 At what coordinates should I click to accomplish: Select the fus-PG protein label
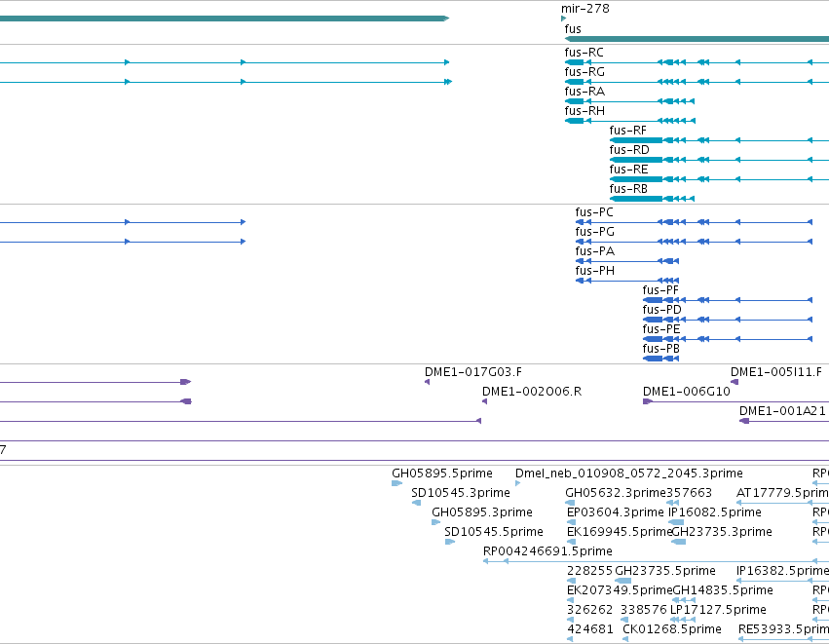pyautogui.click(x=595, y=232)
